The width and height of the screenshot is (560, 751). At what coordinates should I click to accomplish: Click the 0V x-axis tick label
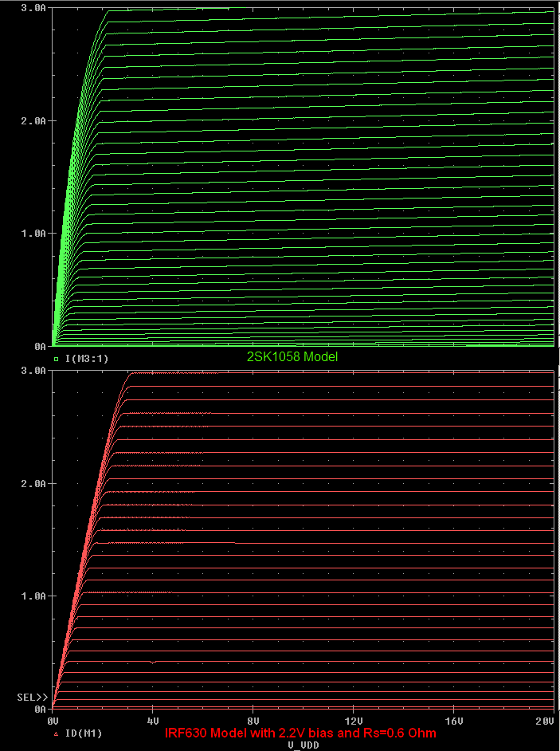tap(52, 721)
